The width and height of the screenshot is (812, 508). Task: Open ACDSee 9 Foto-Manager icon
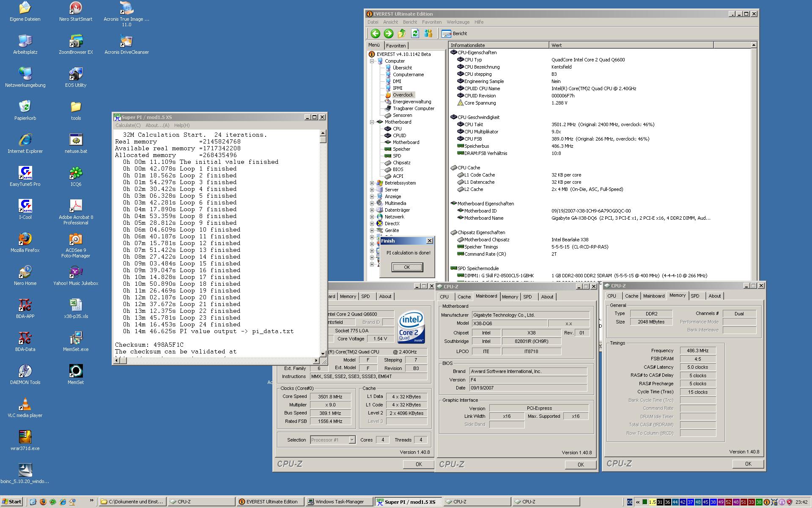[76, 246]
